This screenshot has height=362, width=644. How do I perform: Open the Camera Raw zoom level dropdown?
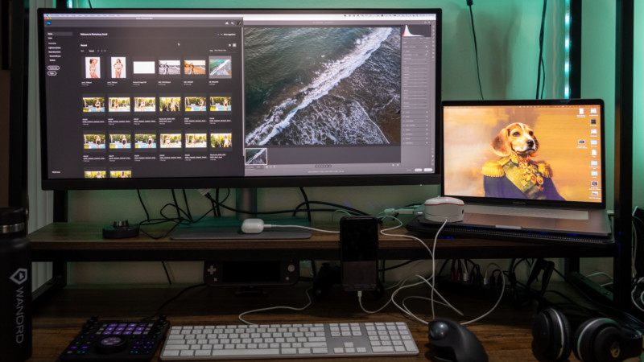point(259,167)
